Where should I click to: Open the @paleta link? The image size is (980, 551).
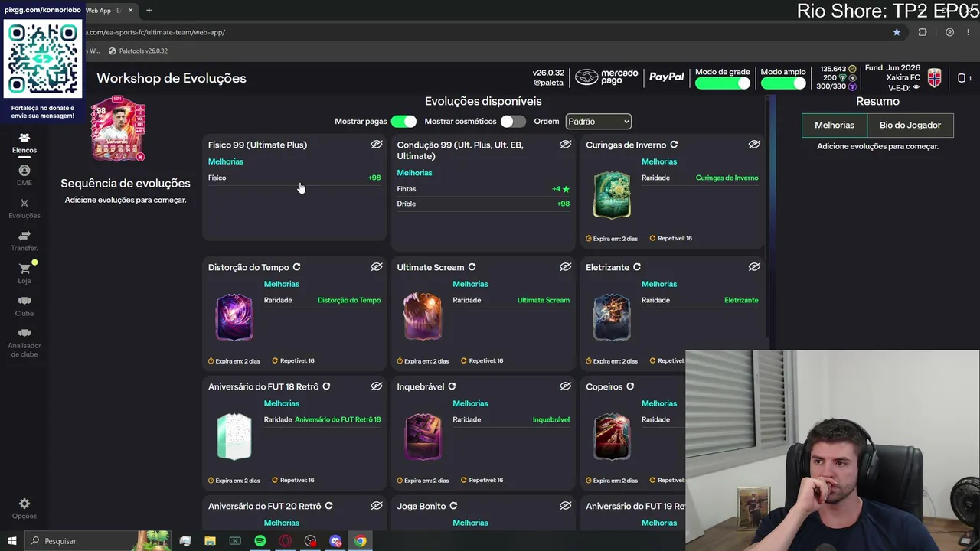click(x=548, y=83)
